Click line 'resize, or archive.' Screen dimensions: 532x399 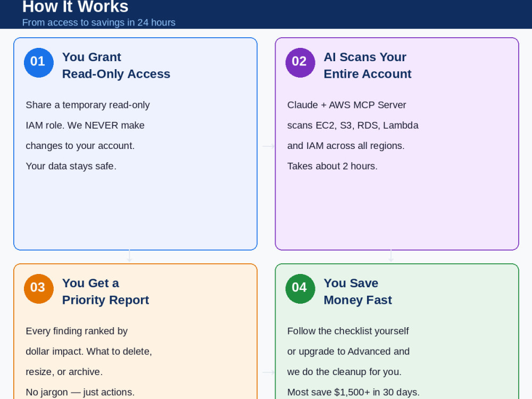(64, 372)
